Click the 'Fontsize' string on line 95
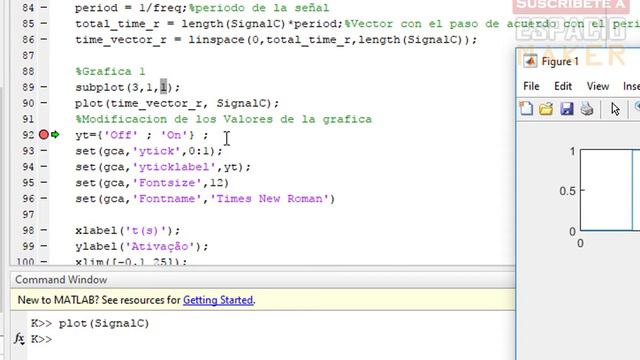640x360 pixels. coord(167,183)
